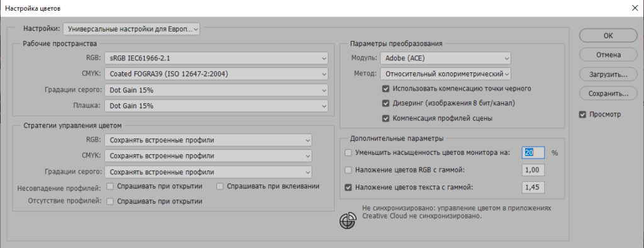This screenshot has height=248, width=644.
Task: Click the Рабочие пространства group label
Action: point(60,43)
